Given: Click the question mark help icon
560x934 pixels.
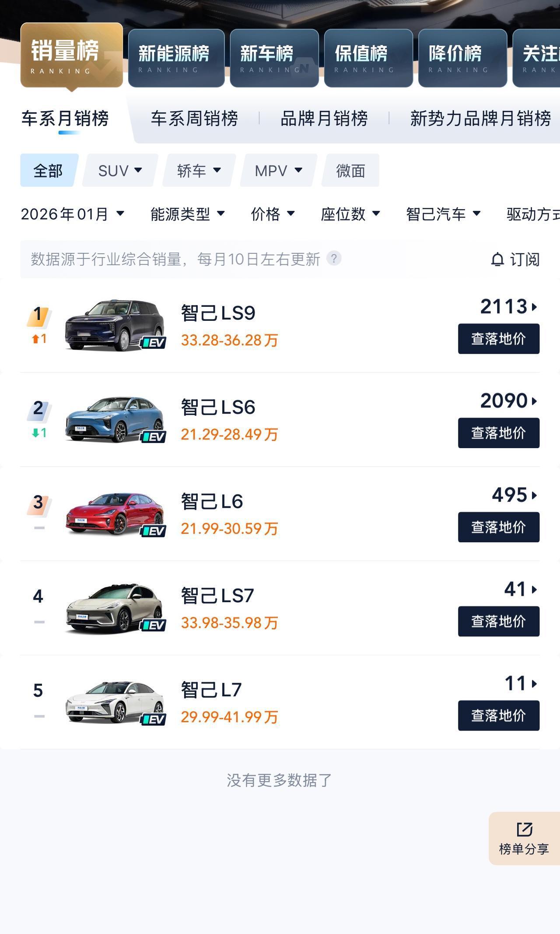Looking at the screenshot, I should tap(334, 259).
